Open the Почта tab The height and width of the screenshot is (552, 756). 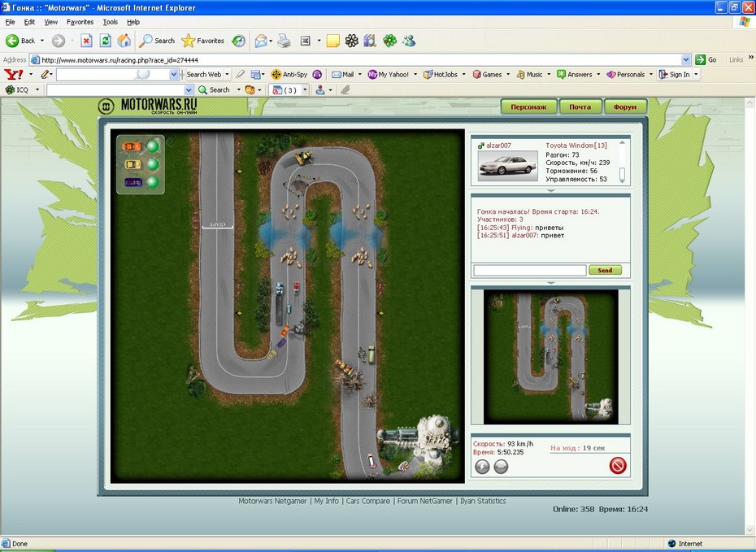580,106
